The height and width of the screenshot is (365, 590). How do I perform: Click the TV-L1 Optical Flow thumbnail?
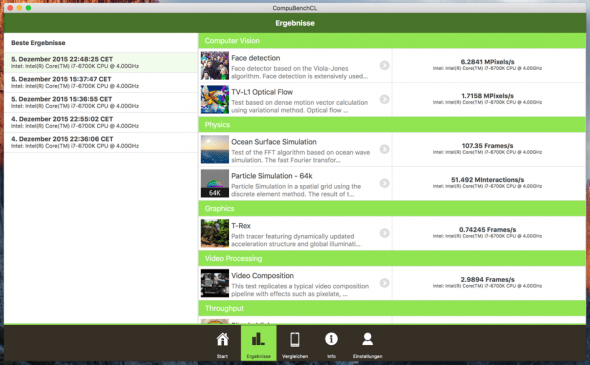pos(214,99)
